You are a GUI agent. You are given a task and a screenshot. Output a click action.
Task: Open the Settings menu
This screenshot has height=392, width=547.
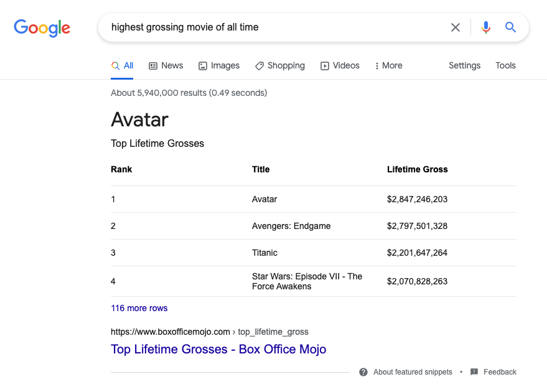pos(464,65)
